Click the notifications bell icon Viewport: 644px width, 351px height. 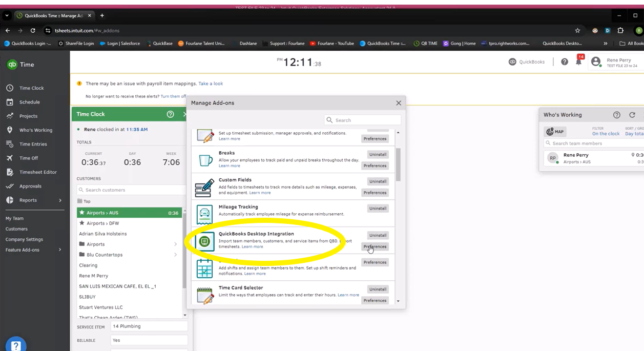[x=578, y=62]
